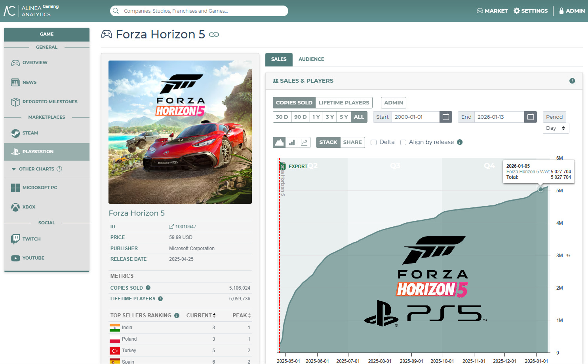This screenshot has height=364, width=588.
Task: Click the Export Excel icon
Action: (283, 166)
